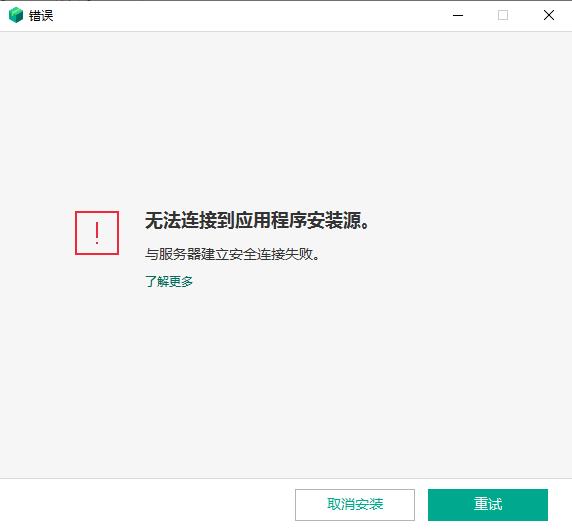Click the green Kaspersky cube icon
This screenshot has height=531, width=572.
pyautogui.click(x=16, y=15)
